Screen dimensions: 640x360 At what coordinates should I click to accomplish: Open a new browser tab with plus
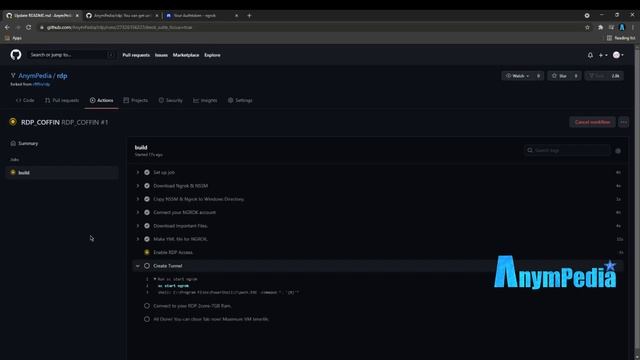249,16
